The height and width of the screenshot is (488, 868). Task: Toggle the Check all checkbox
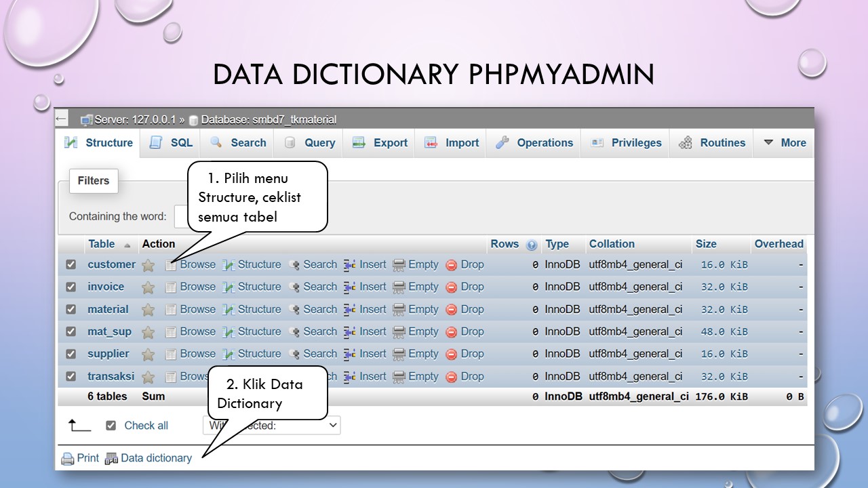point(111,426)
